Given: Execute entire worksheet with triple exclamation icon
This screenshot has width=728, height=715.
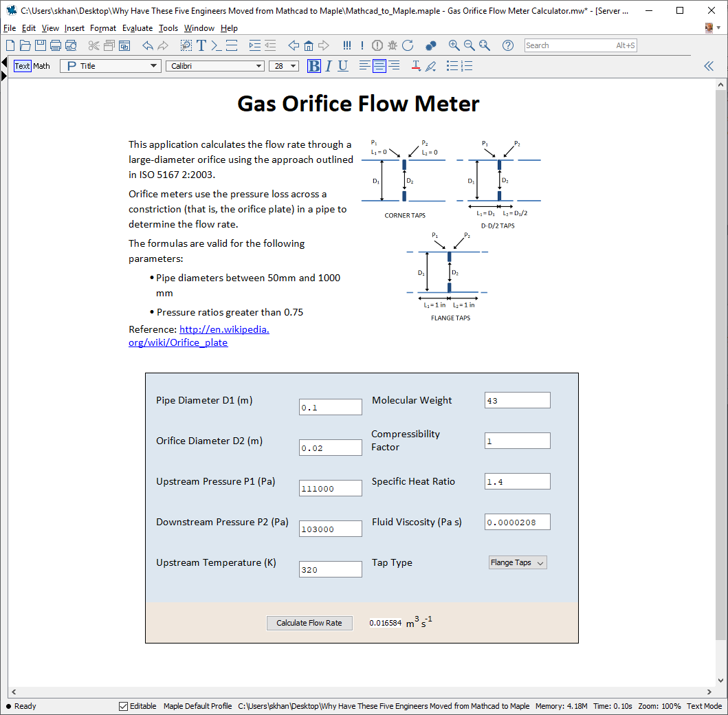Looking at the screenshot, I should 346,45.
